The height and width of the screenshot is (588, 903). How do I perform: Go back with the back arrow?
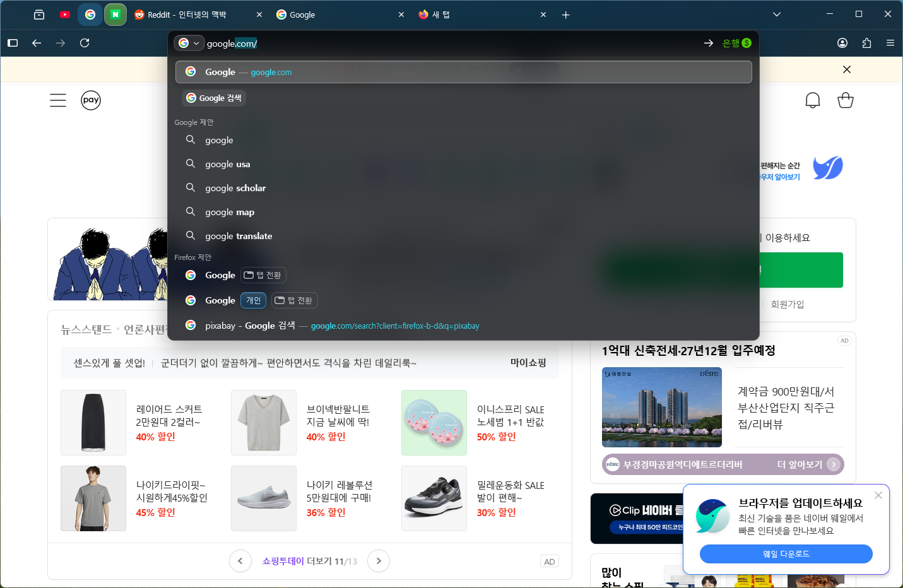[x=37, y=43]
